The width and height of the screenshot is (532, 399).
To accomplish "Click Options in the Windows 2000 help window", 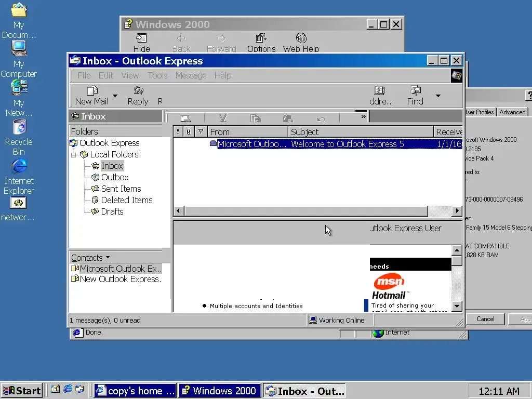I will click(261, 43).
